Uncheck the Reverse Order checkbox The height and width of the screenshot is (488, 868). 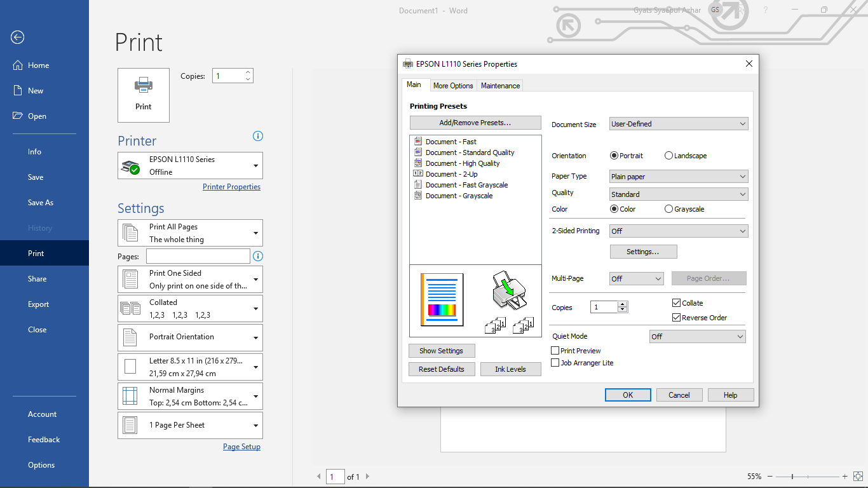[x=676, y=318]
